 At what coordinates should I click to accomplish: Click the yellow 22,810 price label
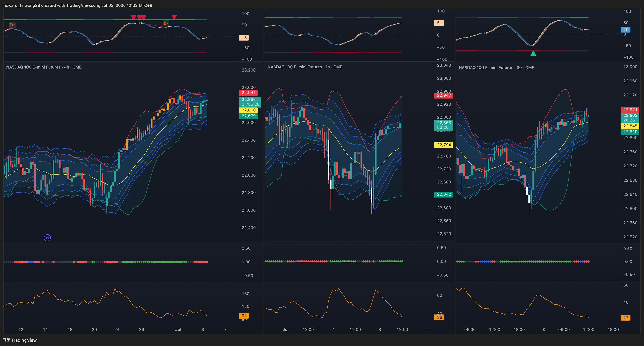248,110
